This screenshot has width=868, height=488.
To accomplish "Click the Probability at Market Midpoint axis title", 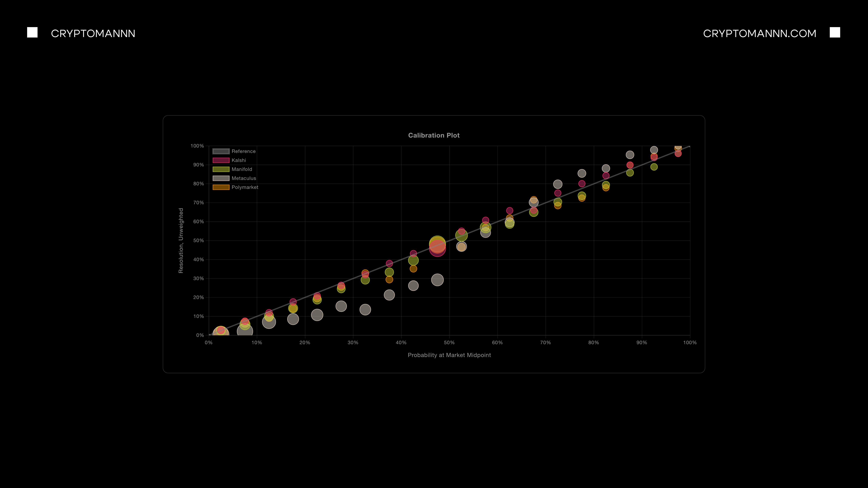I will [449, 355].
